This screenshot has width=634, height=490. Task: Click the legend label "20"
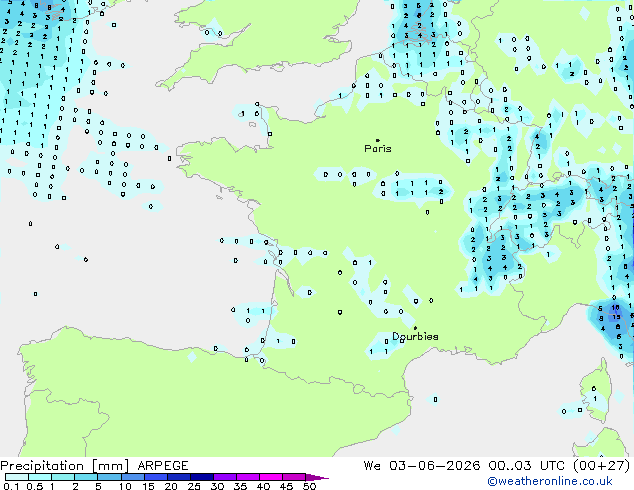click(171, 486)
